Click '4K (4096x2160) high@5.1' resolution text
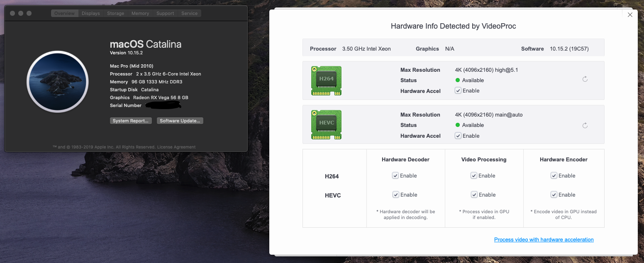Viewport: 644px width, 263px height. (x=487, y=70)
